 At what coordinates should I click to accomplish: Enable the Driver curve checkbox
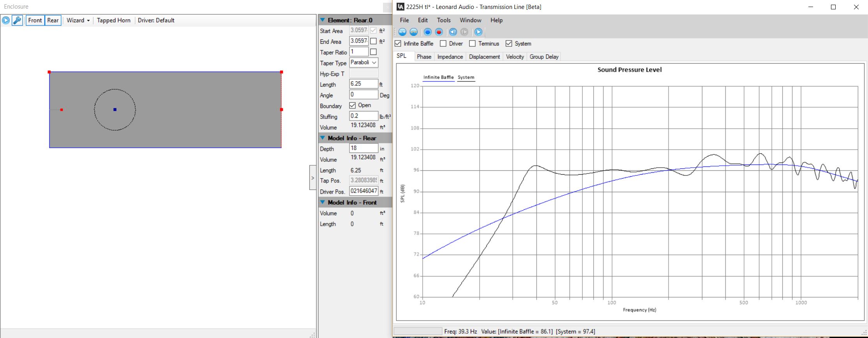point(443,44)
